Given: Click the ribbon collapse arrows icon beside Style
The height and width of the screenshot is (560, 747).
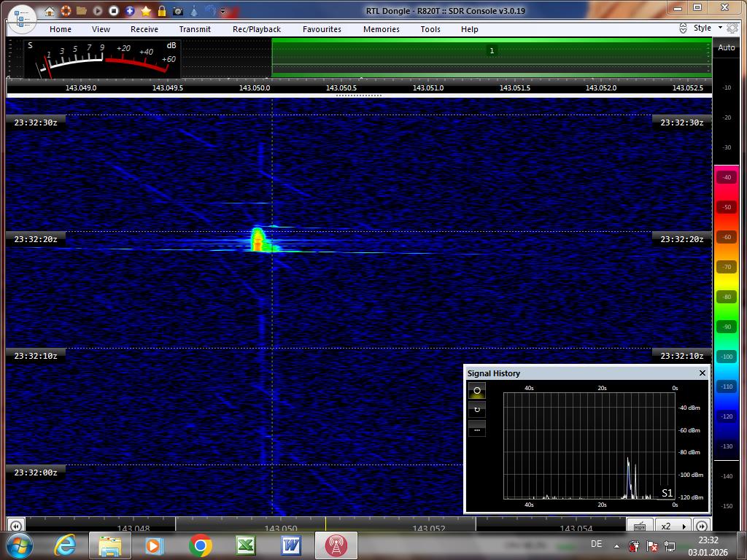Looking at the screenshot, I should pos(683,28).
